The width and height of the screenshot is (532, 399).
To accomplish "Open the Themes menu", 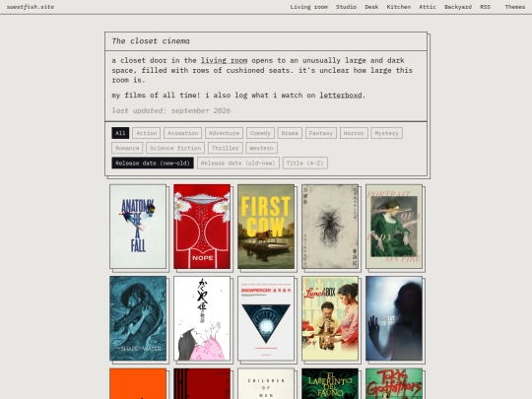I will point(514,7).
